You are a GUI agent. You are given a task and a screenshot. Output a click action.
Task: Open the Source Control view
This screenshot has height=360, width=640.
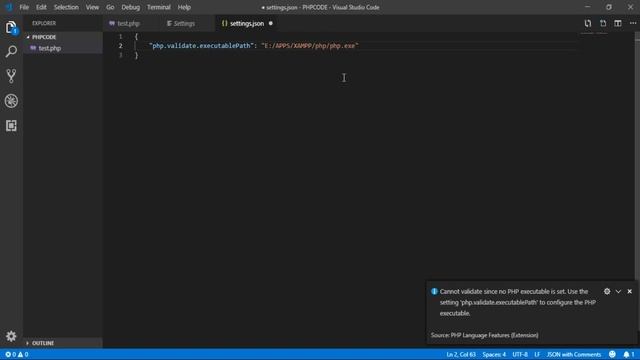coord(11,76)
